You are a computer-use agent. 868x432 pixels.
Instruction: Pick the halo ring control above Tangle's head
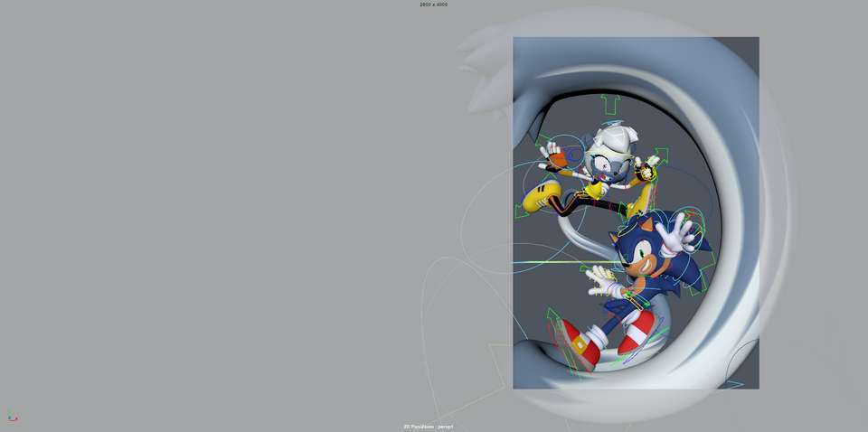click(x=613, y=124)
